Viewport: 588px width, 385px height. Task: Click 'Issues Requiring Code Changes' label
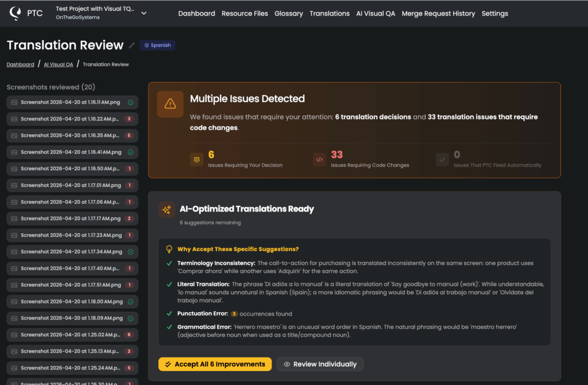click(x=370, y=165)
